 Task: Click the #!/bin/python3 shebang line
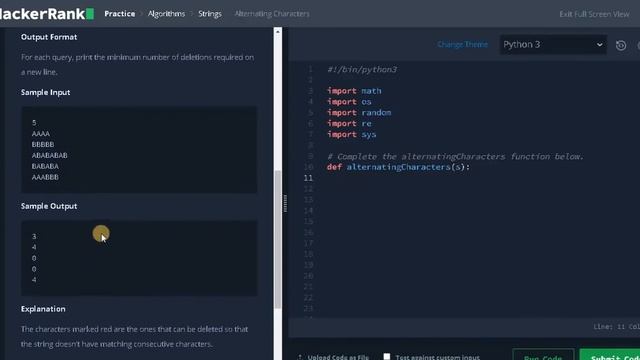(362, 69)
